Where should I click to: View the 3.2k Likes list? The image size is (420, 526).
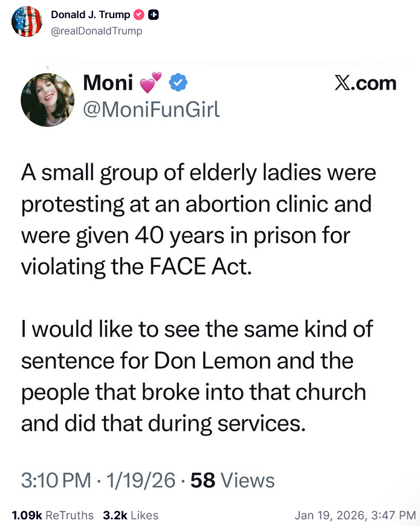point(131,515)
